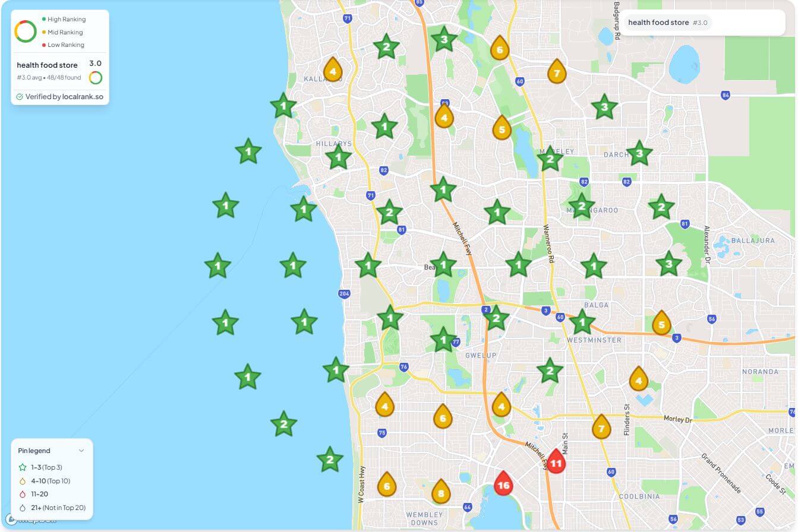Open the yellow 4 pin on Kallaroo

pos(333,70)
